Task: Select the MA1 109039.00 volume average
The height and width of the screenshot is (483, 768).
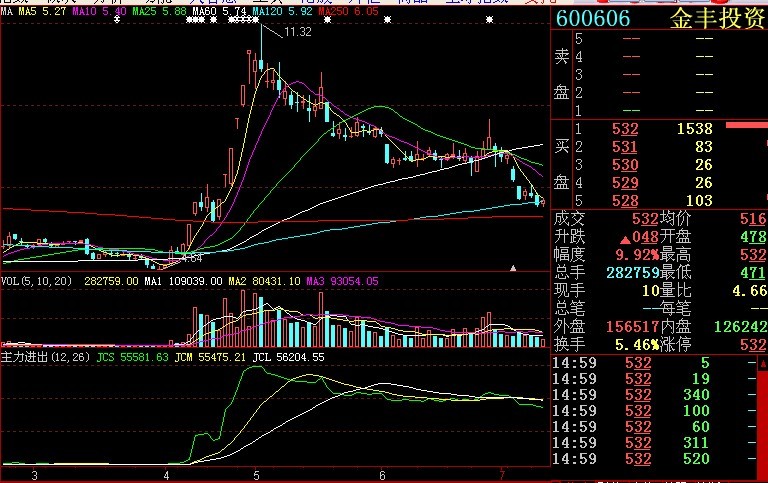Action: pos(184,281)
